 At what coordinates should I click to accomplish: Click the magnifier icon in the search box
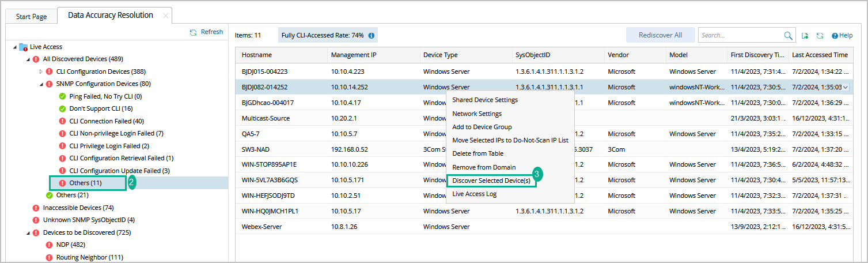coord(788,36)
